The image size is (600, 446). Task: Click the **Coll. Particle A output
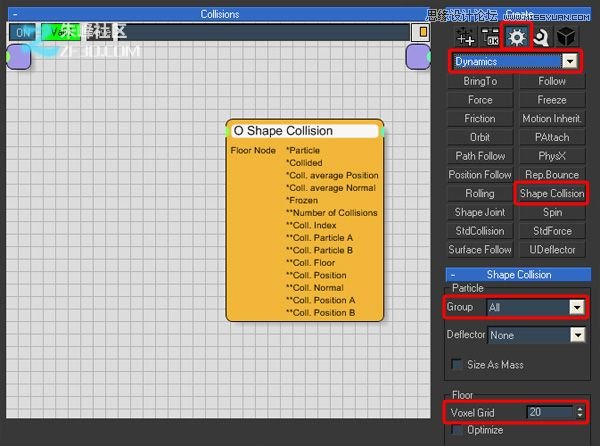pos(320,238)
